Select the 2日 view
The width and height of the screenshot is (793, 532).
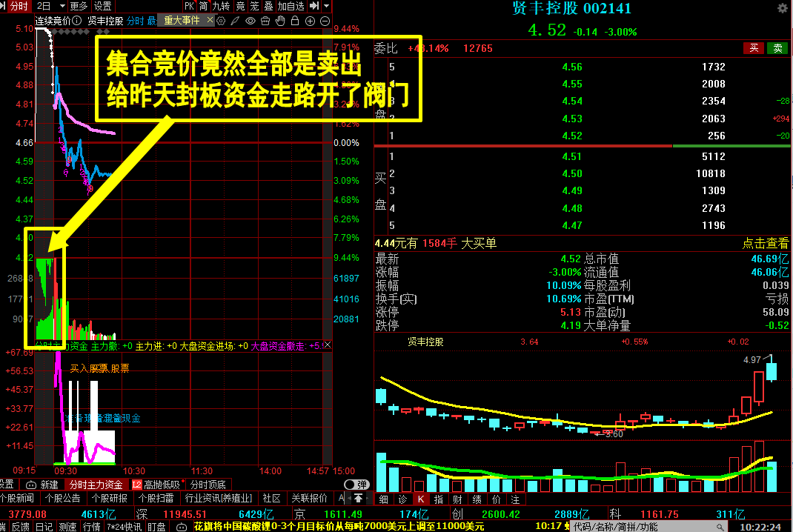44,6
